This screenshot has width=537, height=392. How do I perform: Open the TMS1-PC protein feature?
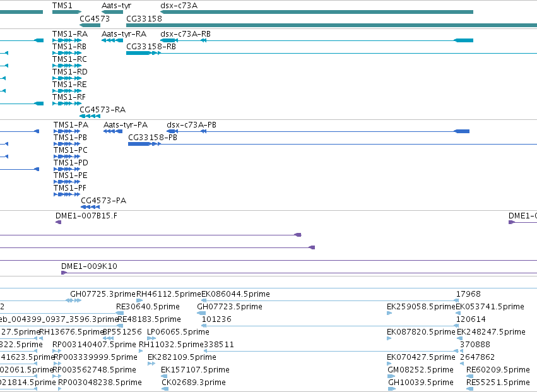pyautogui.click(x=67, y=157)
